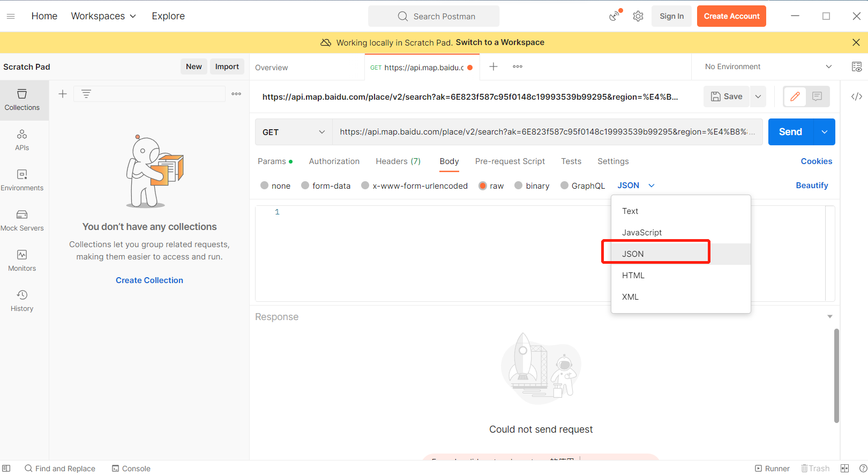Open the Send options dropdown arrow
The width and height of the screenshot is (868, 475).
[825, 132]
